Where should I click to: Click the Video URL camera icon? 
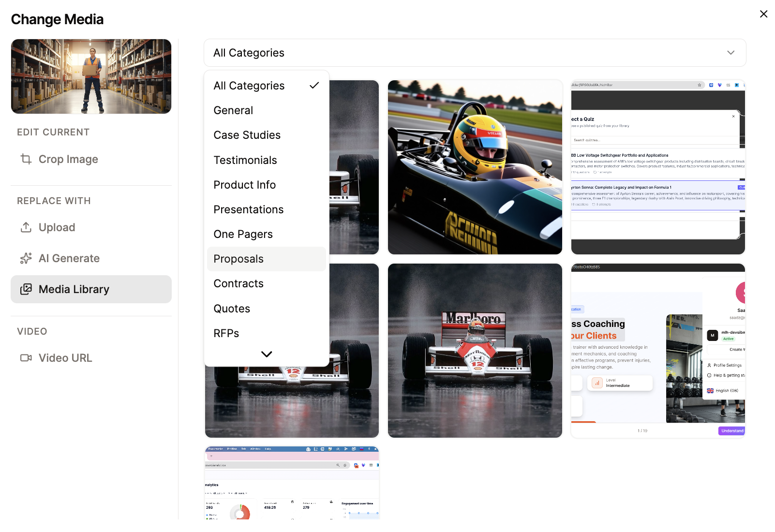coord(26,358)
